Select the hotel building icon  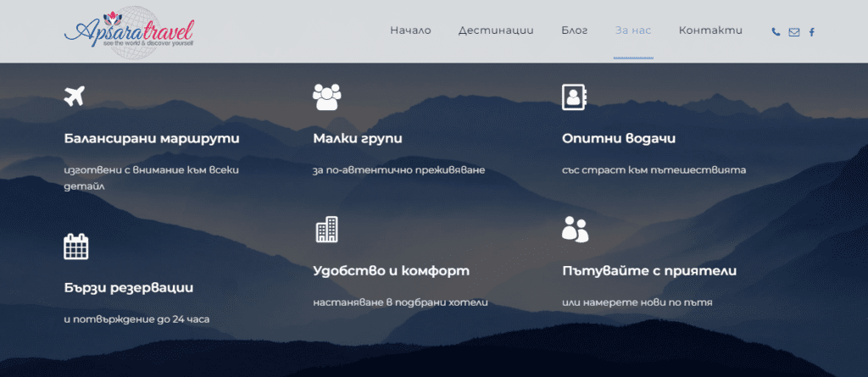(326, 230)
